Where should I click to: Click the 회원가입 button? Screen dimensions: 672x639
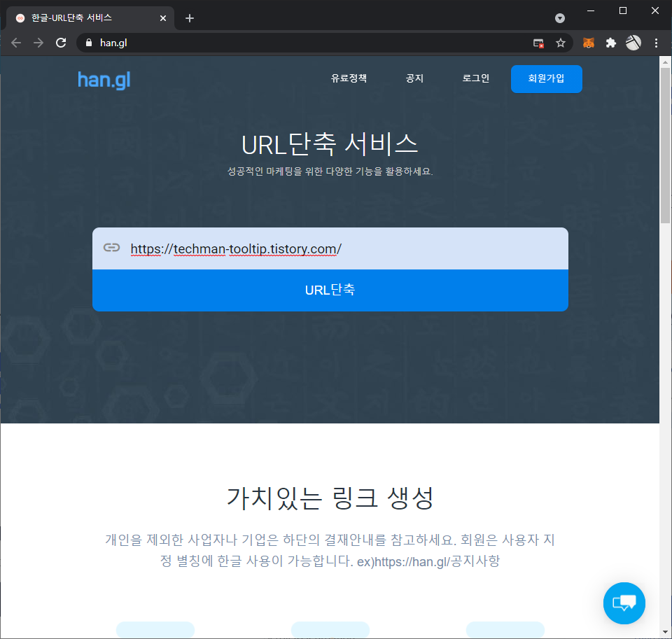click(547, 79)
